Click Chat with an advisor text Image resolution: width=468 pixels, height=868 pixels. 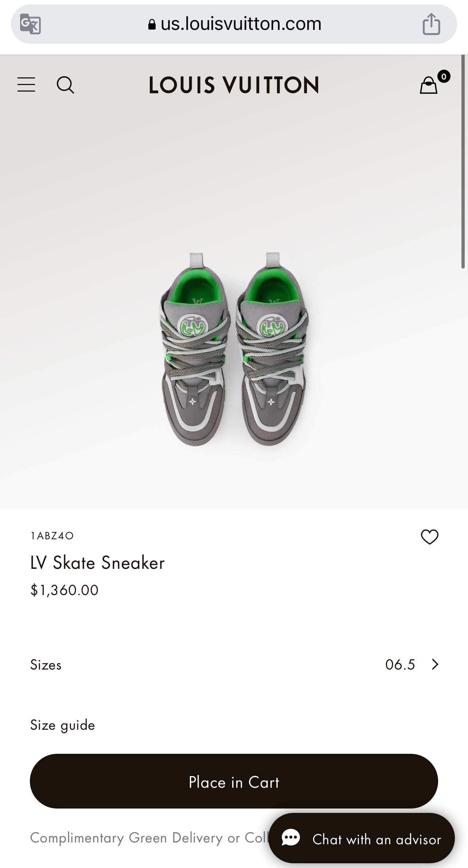click(x=377, y=840)
